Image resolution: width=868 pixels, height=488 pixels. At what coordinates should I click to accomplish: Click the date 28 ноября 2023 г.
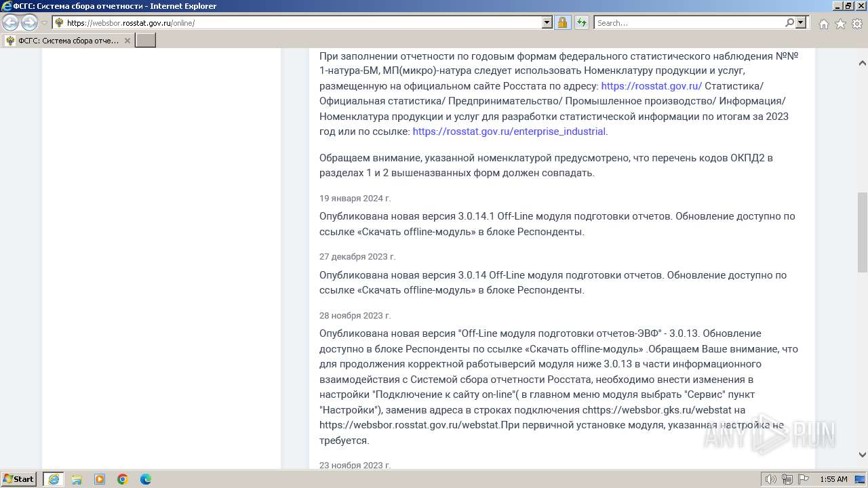pos(355,316)
